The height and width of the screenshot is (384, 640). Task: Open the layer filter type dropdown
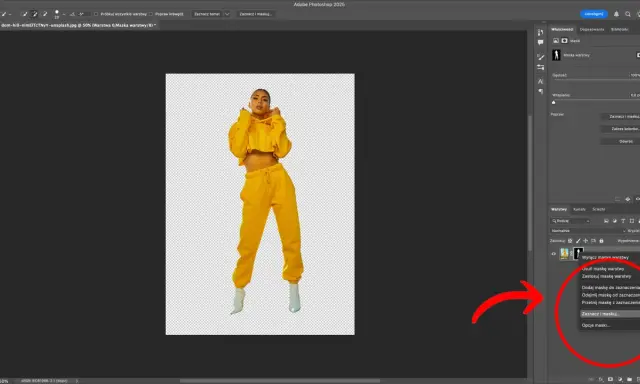tap(570, 221)
